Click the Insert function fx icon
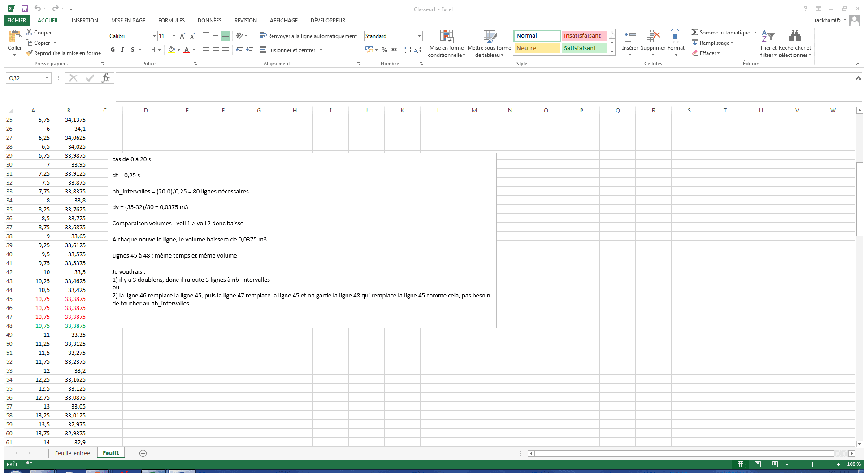Image resolution: width=868 pixels, height=473 pixels. click(x=105, y=78)
